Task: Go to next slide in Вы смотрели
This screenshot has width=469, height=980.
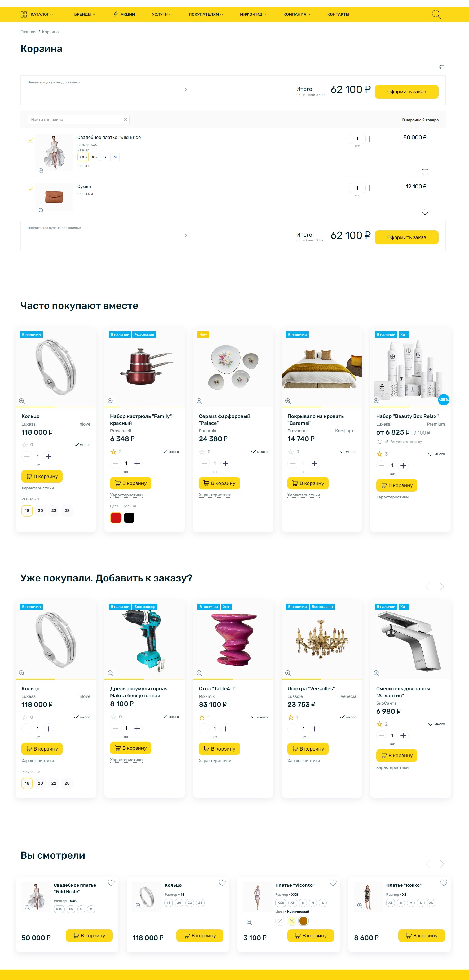Action: click(442, 864)
